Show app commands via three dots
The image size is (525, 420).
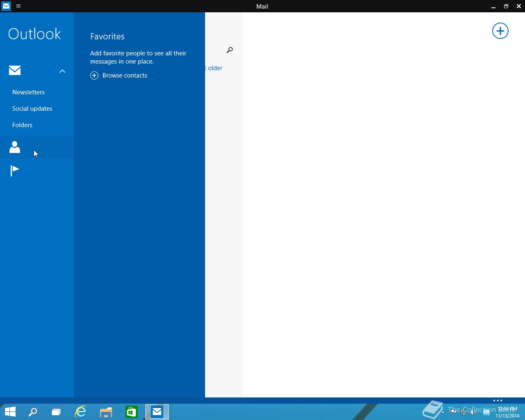tap(498, 400)
